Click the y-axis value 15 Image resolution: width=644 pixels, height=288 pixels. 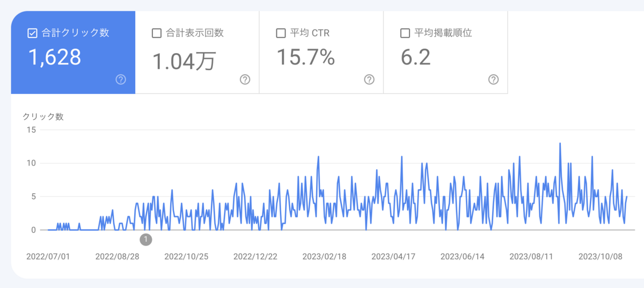click(x=31, y=129)
